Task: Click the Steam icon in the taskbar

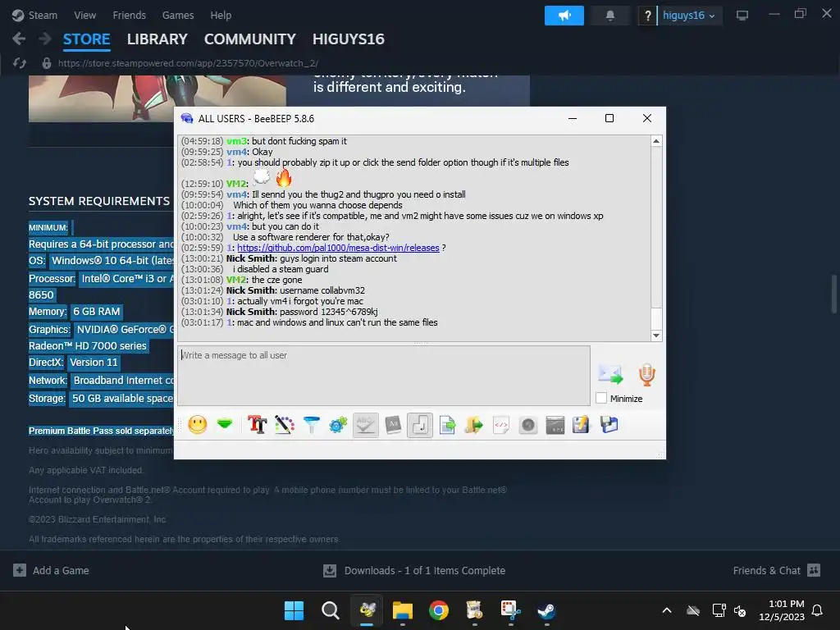Action: pos(547,610)
